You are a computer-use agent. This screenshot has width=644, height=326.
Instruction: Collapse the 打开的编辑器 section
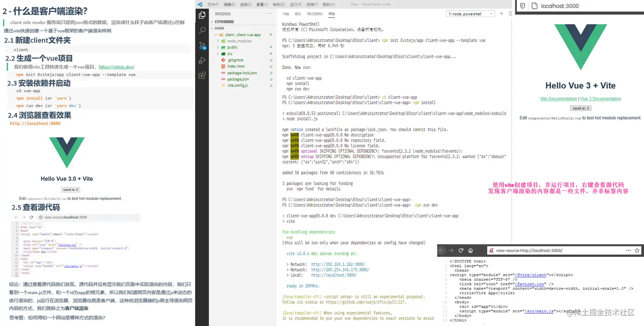tap(242, 22)
